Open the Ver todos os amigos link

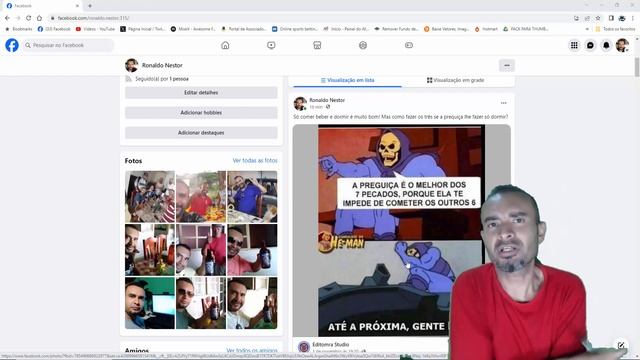pyautogui.click(x=251, y=351)
